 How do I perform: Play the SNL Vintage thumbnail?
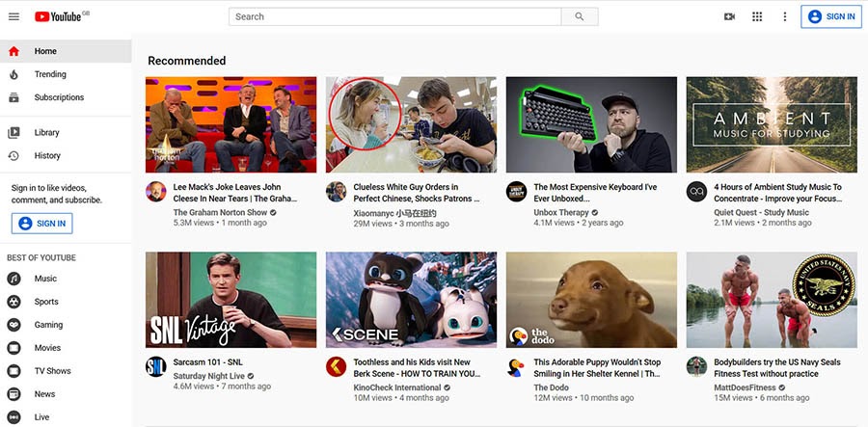[x=231, y=300]
